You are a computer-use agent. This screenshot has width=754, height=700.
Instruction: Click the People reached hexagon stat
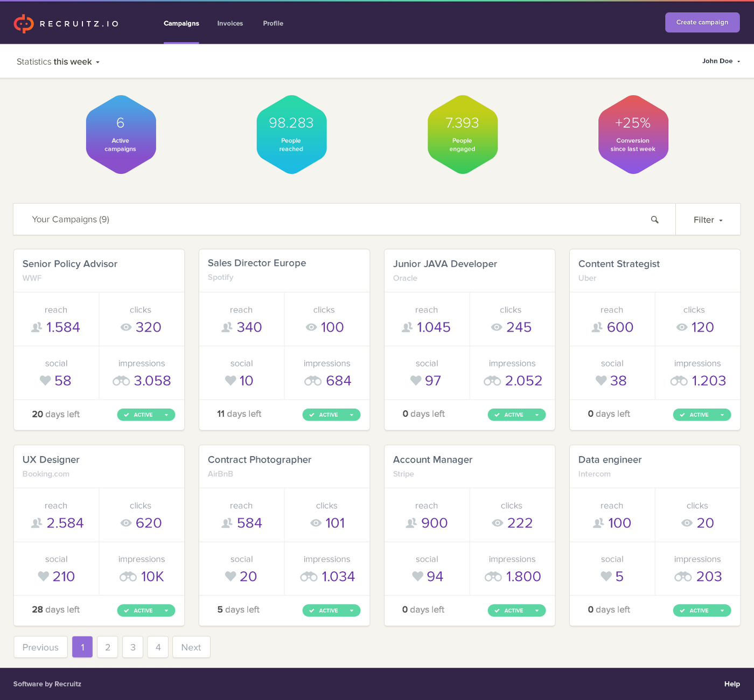coord(291,135)
